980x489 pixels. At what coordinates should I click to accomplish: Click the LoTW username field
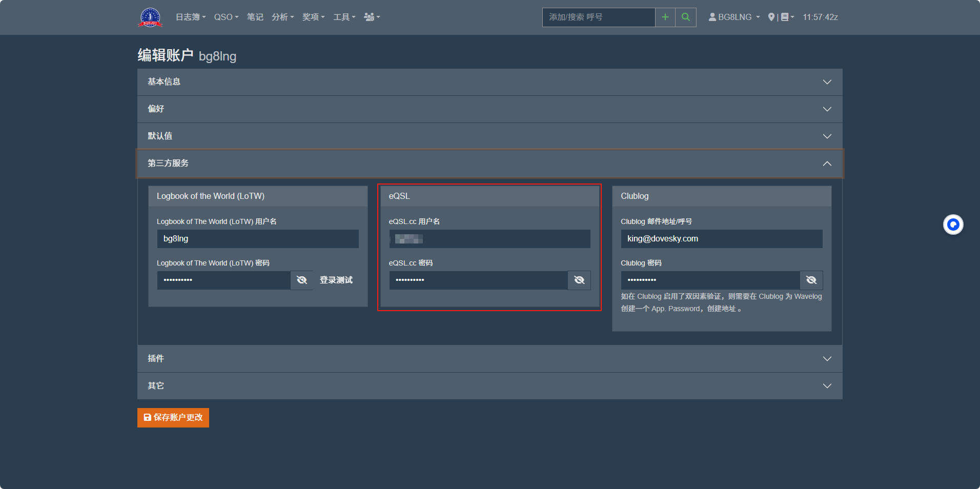coord(258,239)
